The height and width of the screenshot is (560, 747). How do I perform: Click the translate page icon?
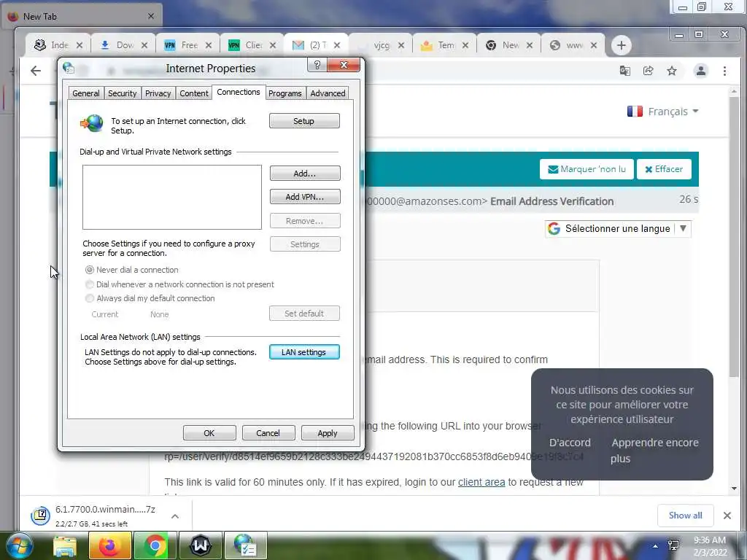[x=624, y=71]
